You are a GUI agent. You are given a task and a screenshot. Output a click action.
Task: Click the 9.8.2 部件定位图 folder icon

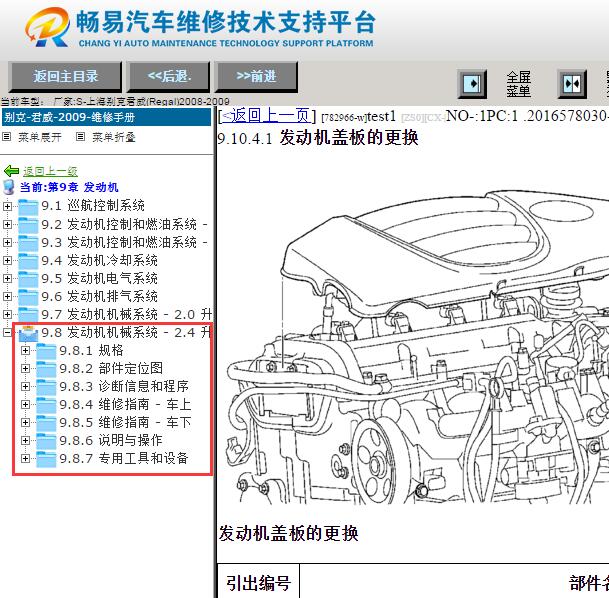[x=46, y=369]
